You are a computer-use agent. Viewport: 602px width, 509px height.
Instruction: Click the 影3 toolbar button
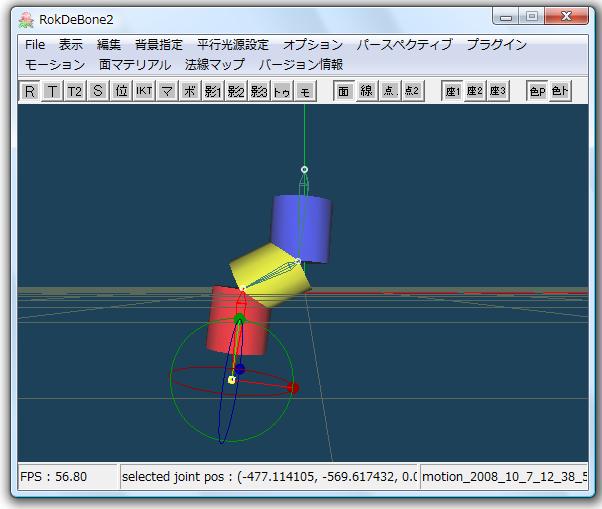[x=259, y=91]
